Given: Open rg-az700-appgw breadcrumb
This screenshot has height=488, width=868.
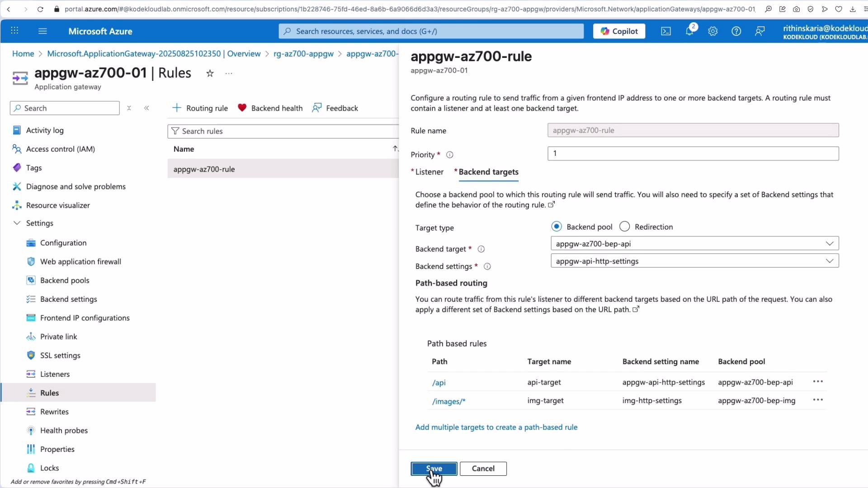Looking at the screenshot, I should tap(303, 54).
